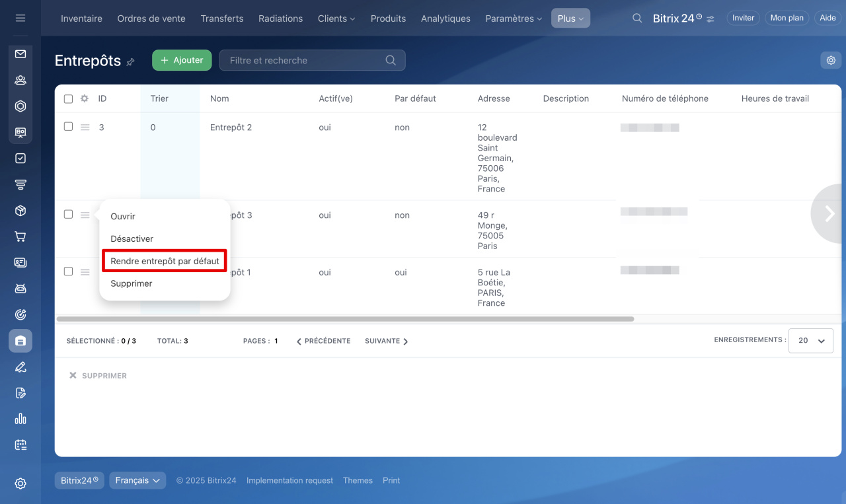
Task: Tick the select-all checkbox in the table header
Action: point(68,99)
